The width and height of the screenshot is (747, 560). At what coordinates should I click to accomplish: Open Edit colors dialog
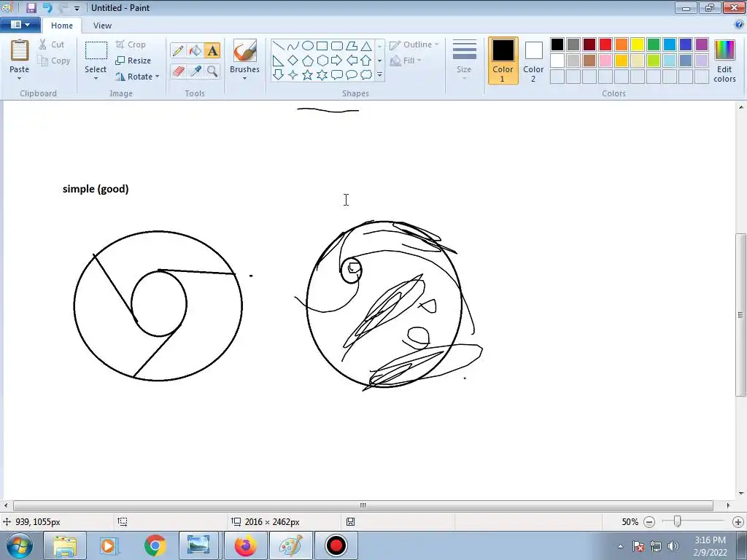coord(724,61)
